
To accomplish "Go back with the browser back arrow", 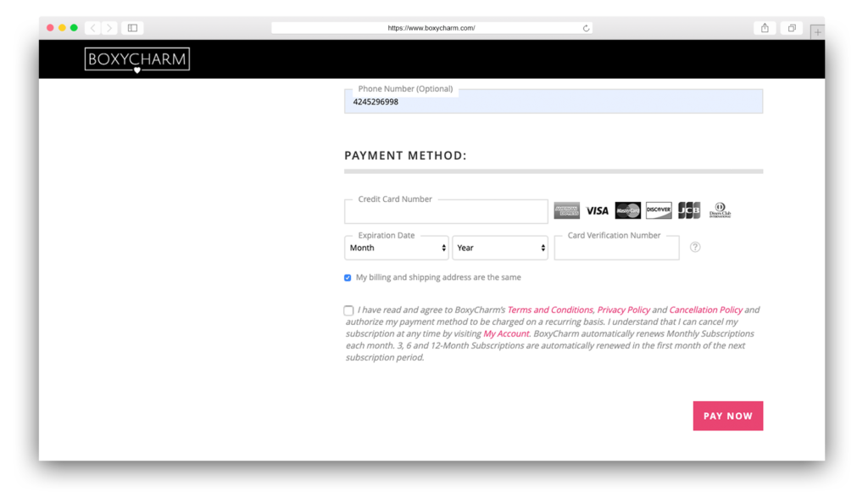I will (x=93, y=28).
